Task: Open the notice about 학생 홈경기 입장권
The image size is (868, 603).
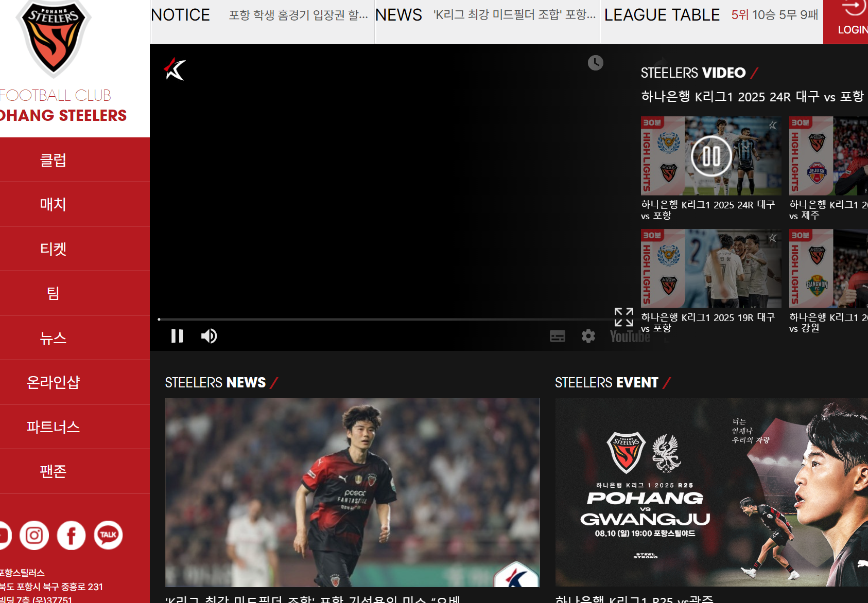Action: tap(299, 15)
